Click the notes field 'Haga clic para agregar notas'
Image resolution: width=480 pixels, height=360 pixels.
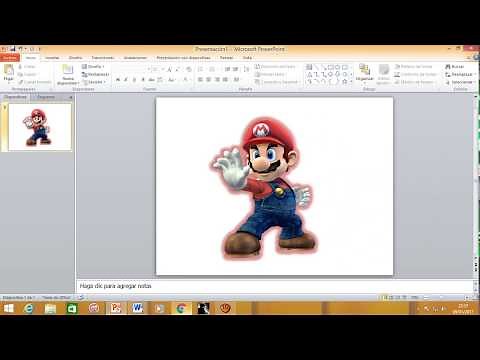[x=275, y=286]
